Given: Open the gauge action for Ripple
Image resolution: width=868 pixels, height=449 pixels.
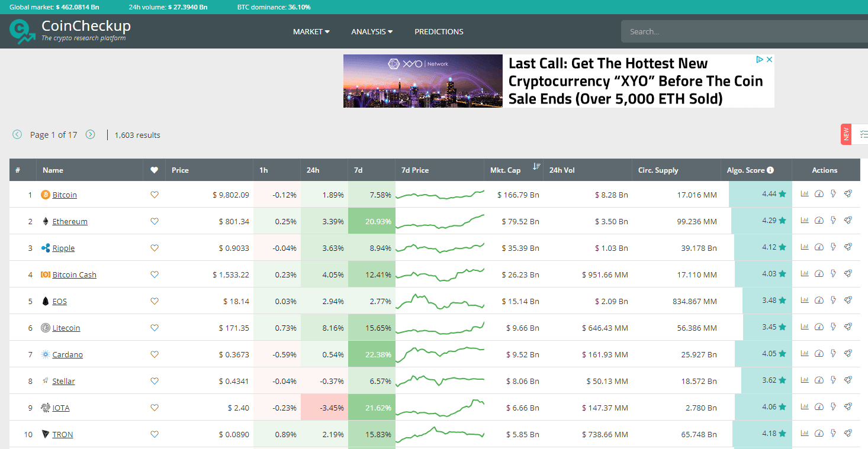Looking at the screenshot, I should [x=819, y=247].
